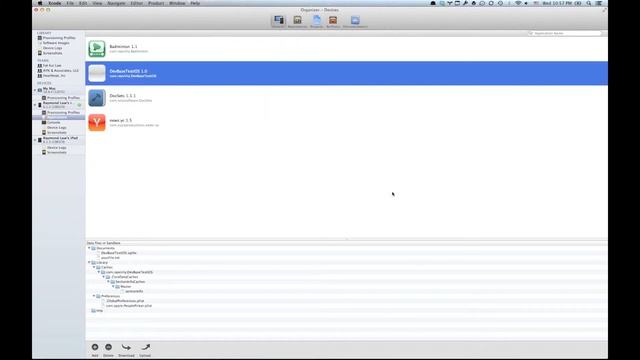Select the 'DocSets 1.1.1' app title
The height and width of the screenshot is (360, 640).
click(122, 96)
